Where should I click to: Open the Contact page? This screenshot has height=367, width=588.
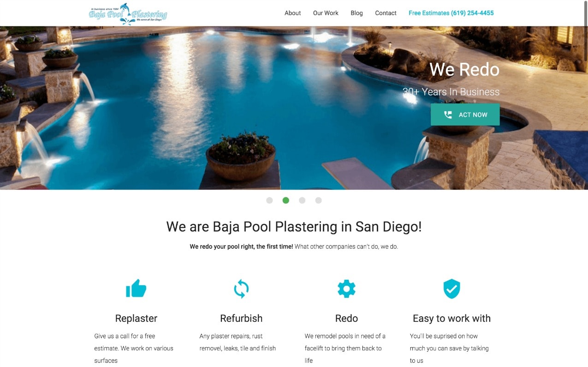pos(386,13)
